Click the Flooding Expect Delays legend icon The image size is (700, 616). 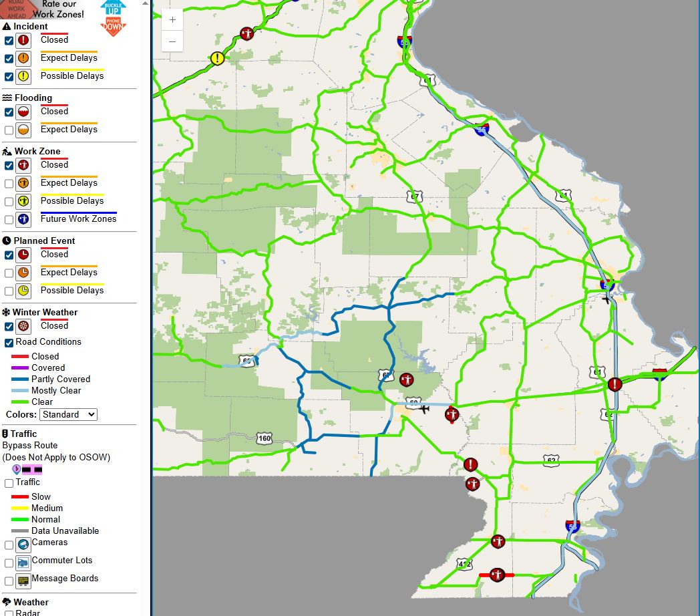tap(23, 130)
